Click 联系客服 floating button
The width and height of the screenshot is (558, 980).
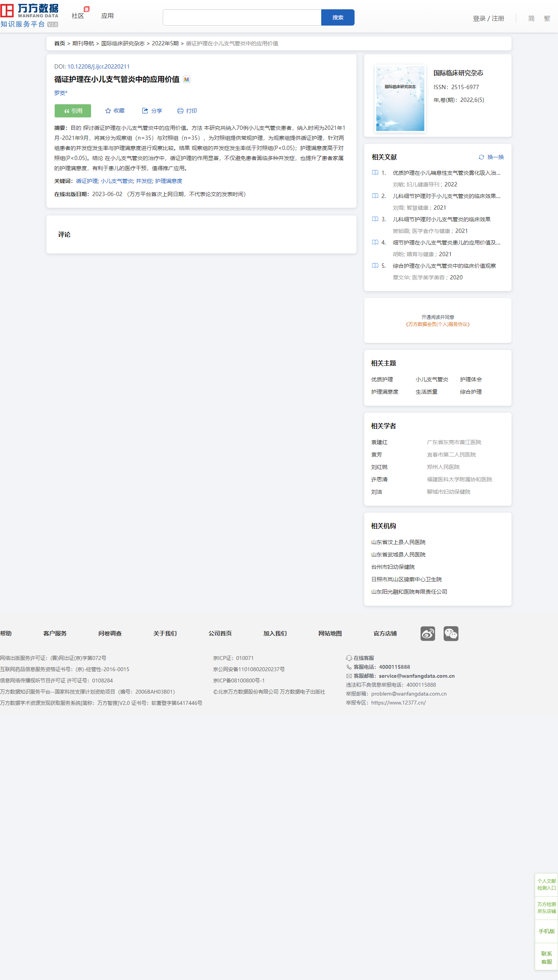[x=546, y=958]
